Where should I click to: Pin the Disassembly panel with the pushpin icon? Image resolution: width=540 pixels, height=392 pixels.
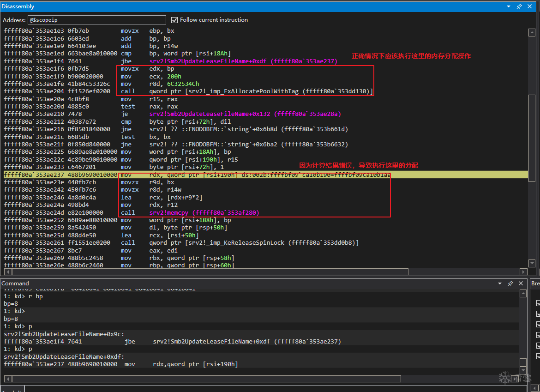coord(519,6)
